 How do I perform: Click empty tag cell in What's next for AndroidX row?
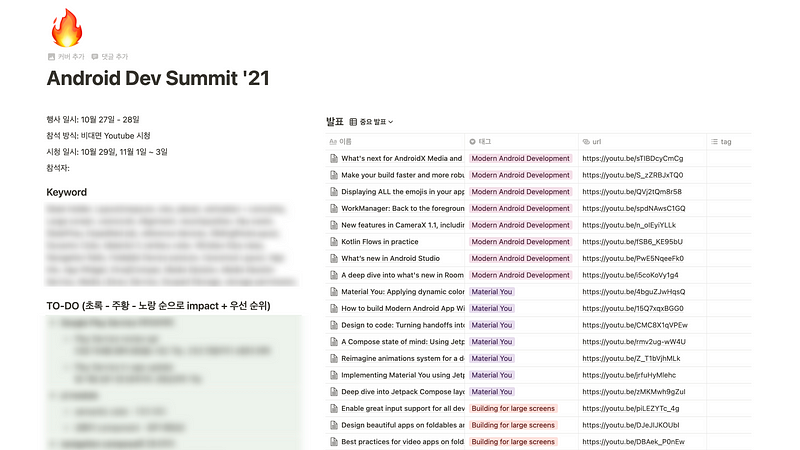(x=729, y=159)
